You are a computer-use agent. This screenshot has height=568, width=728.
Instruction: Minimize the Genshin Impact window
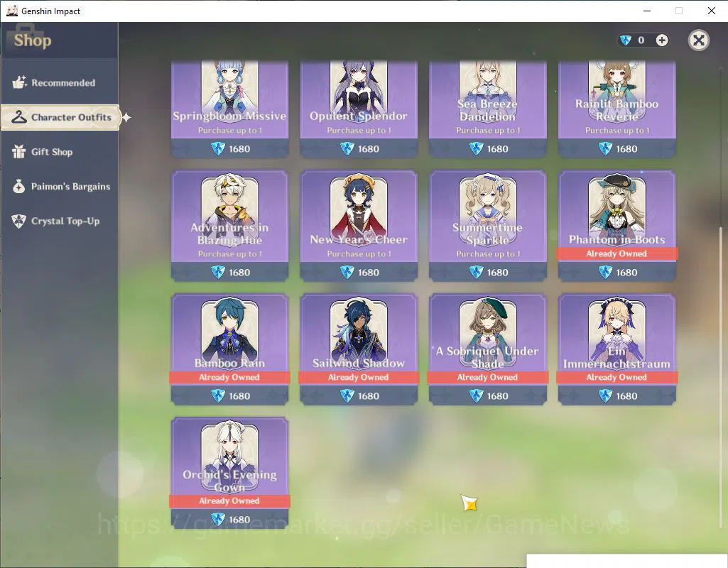647,11
